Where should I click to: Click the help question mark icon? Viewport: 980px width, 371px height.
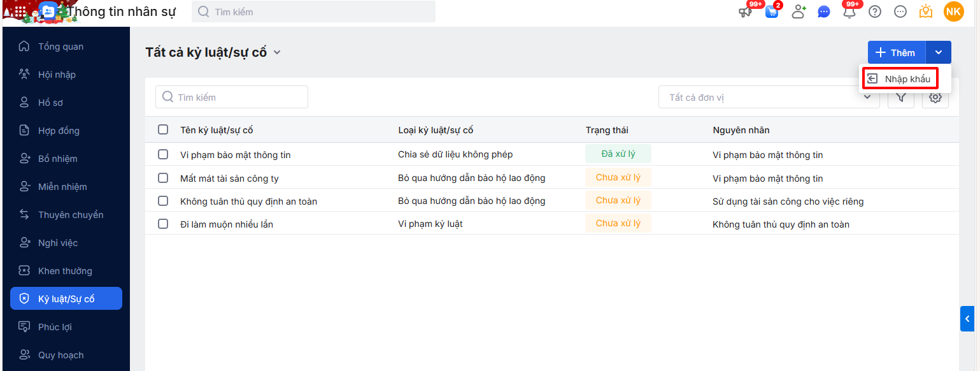[875, 11]
